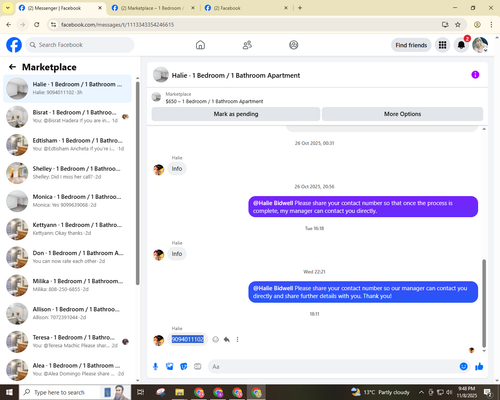
Task: Open the weather widget showing 13°C
Action: click(x=380, y=392)
